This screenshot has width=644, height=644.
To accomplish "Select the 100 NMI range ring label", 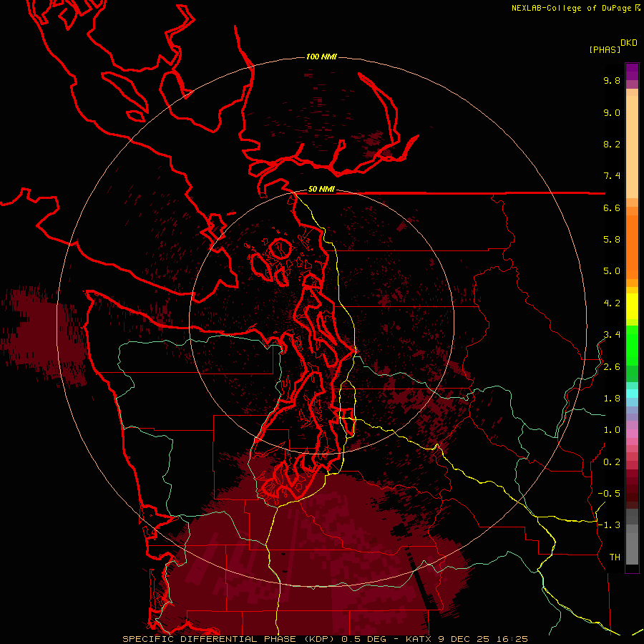I will [321, 57].
